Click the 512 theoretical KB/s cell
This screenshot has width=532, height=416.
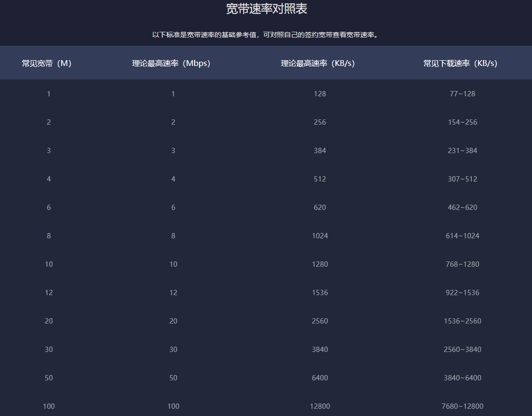tap(320, 179)
